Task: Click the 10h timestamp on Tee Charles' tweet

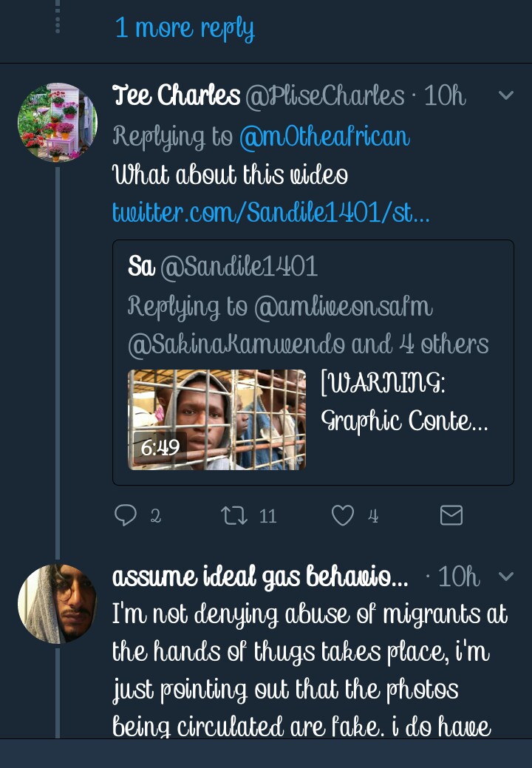Action: [x=446, y=96]
